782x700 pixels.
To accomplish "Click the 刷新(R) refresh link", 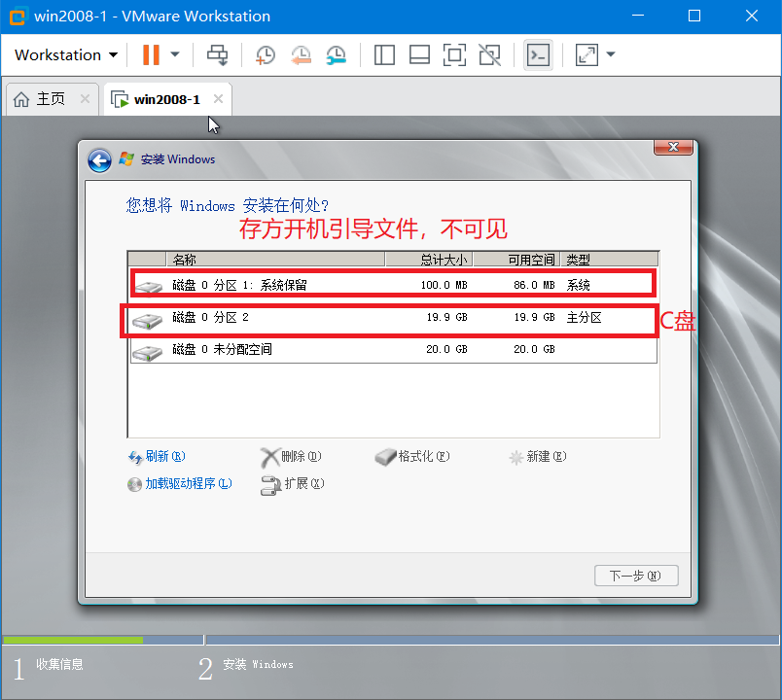I will point(157,456).
